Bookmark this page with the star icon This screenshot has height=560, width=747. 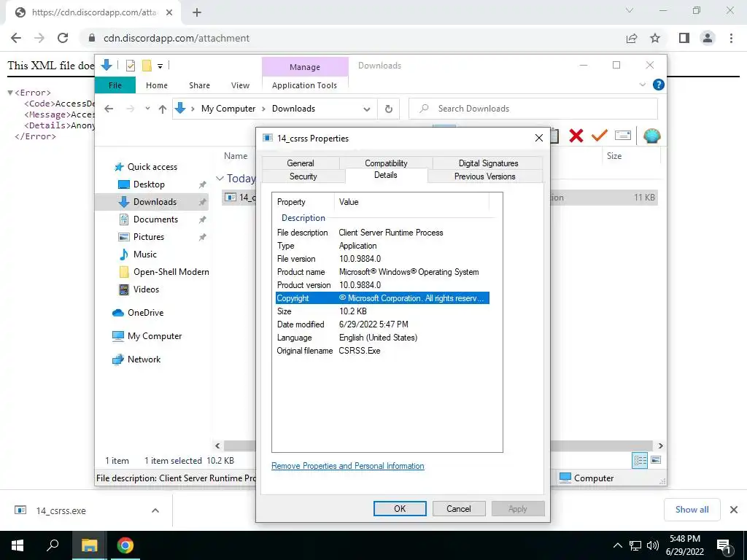point(655,38)
